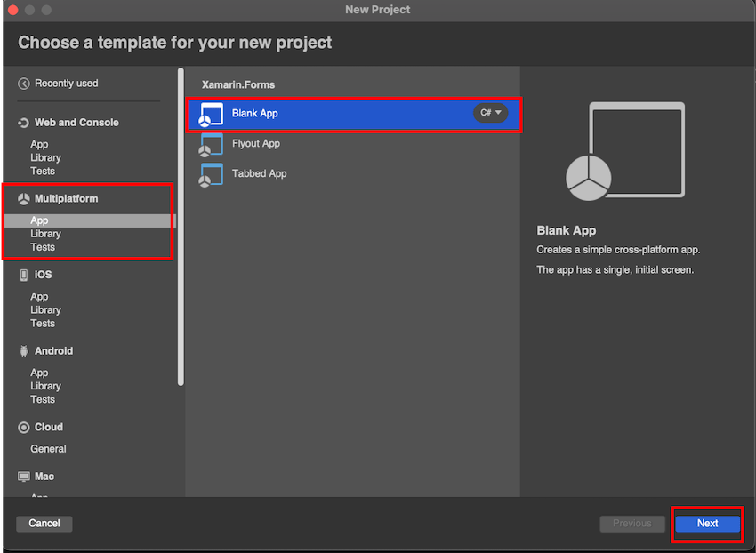Choose the Blank App template row
This screenshot has width=756, height=553.
(x=354, y=115)
